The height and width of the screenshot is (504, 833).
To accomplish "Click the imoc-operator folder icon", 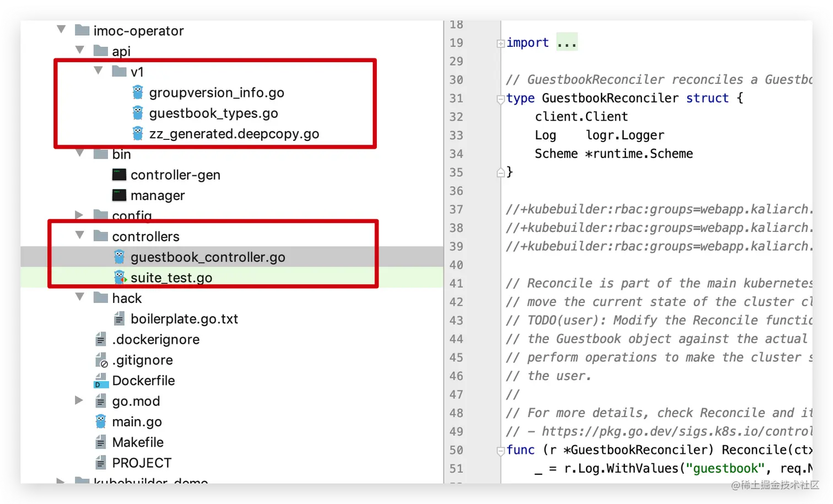I will click(x=82, y=30).
